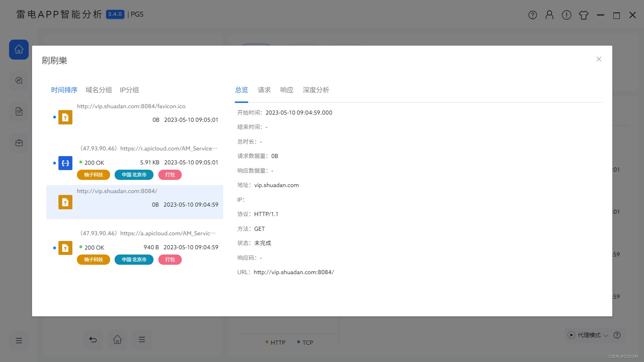Click the exclamation alert icon in the title bar

pos(566,15)
